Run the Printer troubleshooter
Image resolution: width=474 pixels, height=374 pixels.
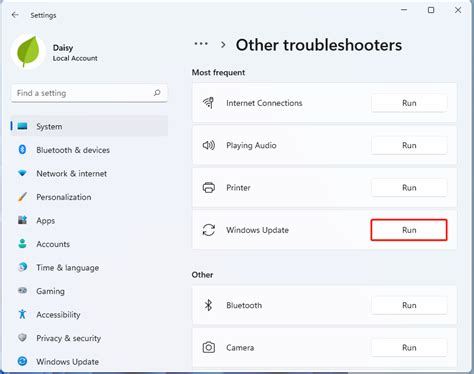409,188
